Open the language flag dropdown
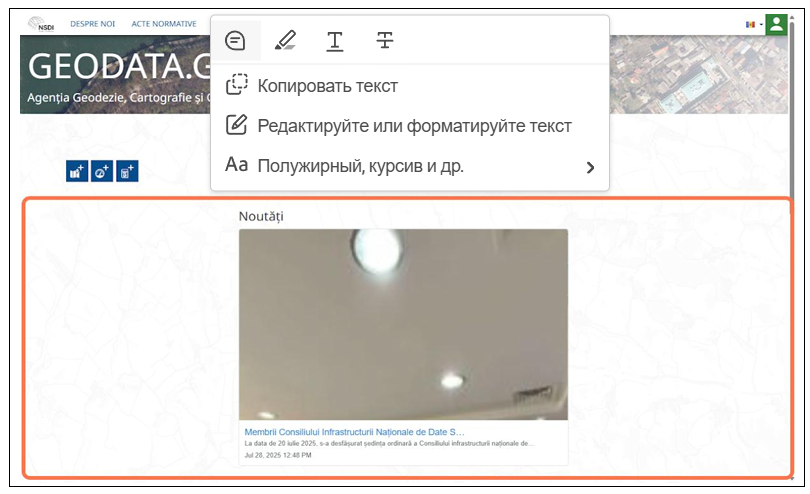Viewport: 810px width, 494px height. (752, 24)
